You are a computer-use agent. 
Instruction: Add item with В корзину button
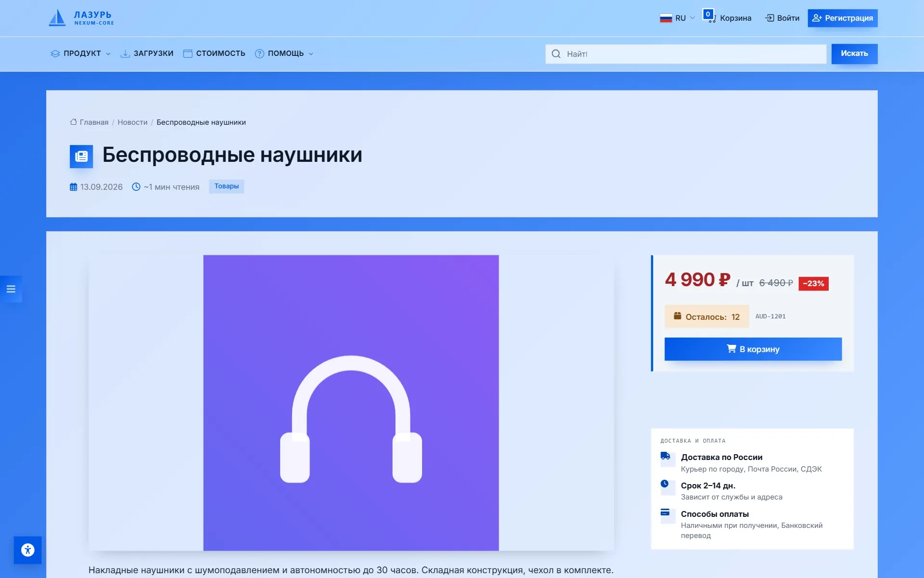pos(753,349)
